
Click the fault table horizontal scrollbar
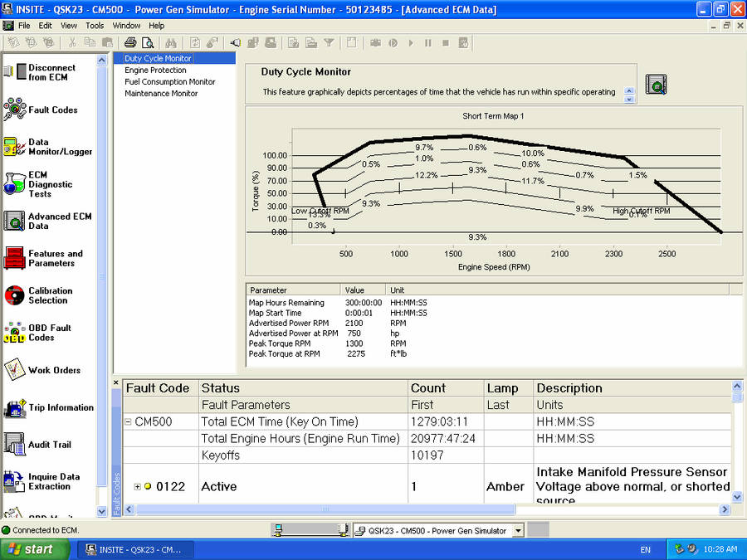pyautogui.click(x=324, y=509)
